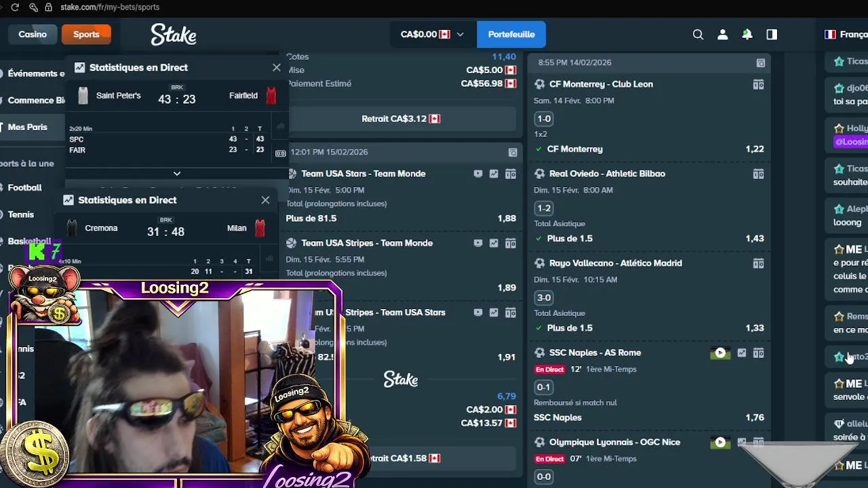Open scoreboard for Stripes - Team USA Stars
Screen dimensions: 868x488
[511, 312]
